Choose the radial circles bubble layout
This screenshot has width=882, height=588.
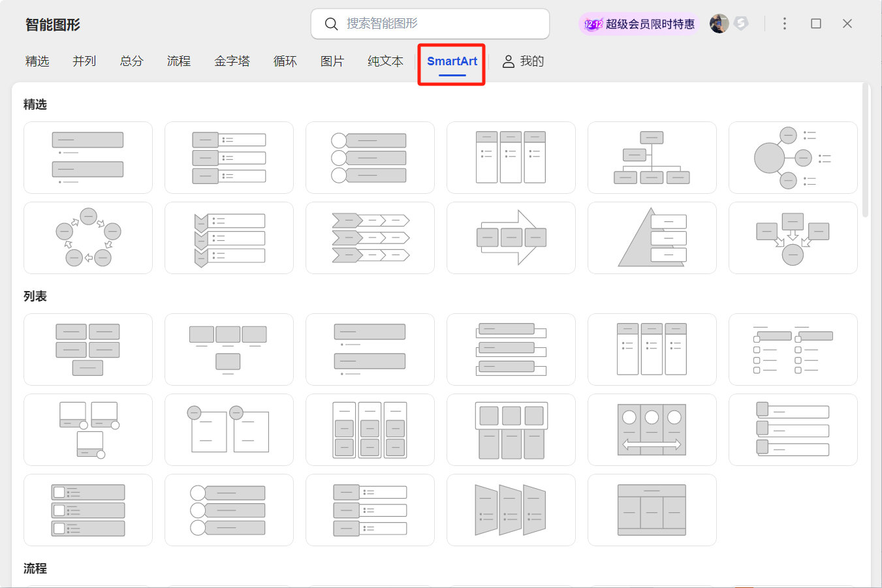coord(793,157)
